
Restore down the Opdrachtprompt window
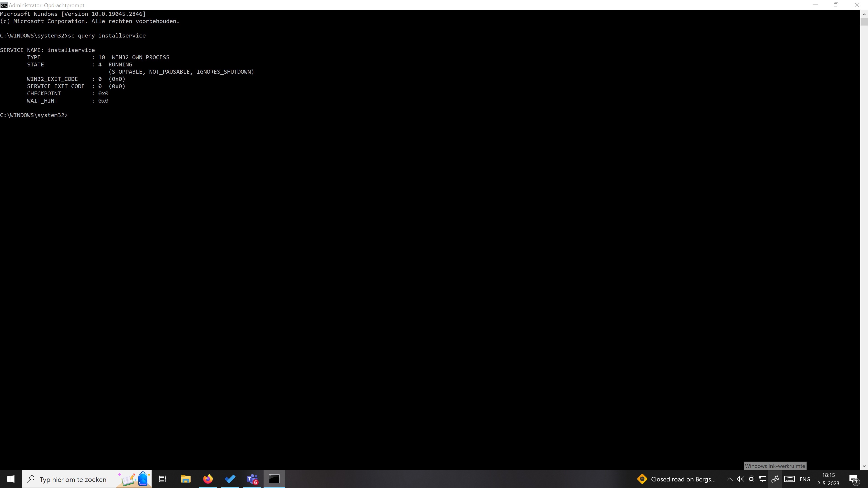tap(836, 5)
